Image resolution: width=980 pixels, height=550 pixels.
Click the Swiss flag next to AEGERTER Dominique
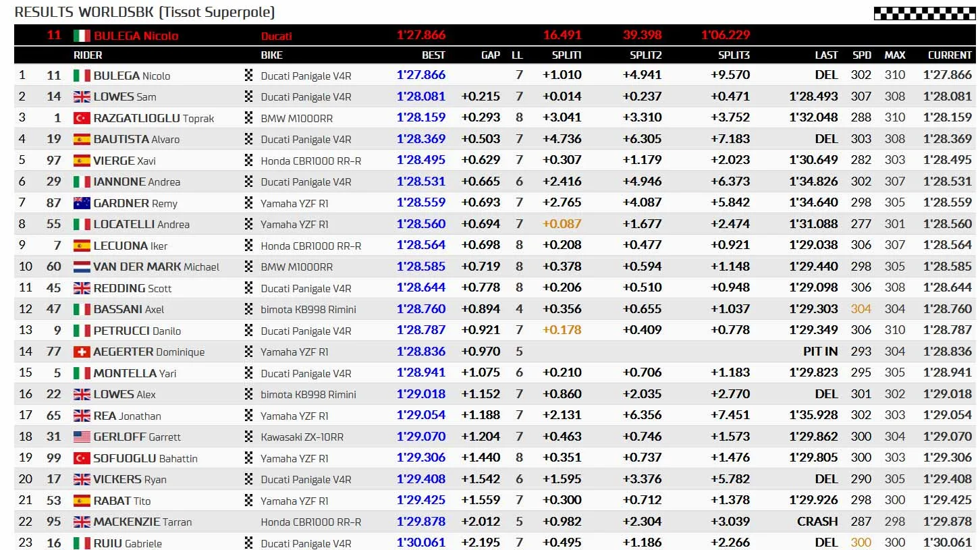click(82, 352)
